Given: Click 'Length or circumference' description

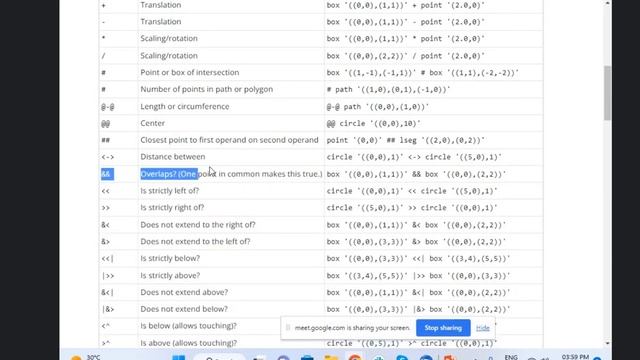Looking at the screenshot, I should coord(185,106).
